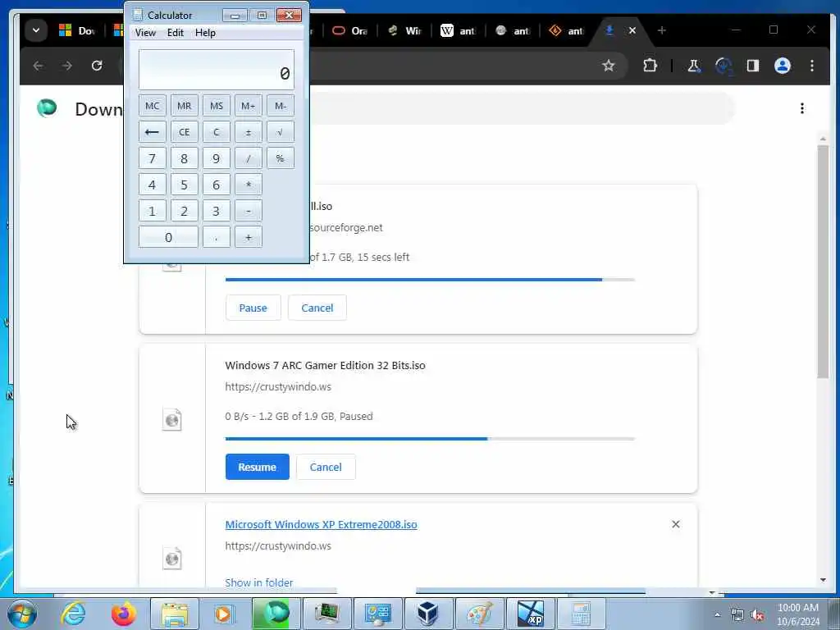The width and height of the screenshot is (840, 630).
Task: Click the MR memory recall key
Action: coord(185,106)
